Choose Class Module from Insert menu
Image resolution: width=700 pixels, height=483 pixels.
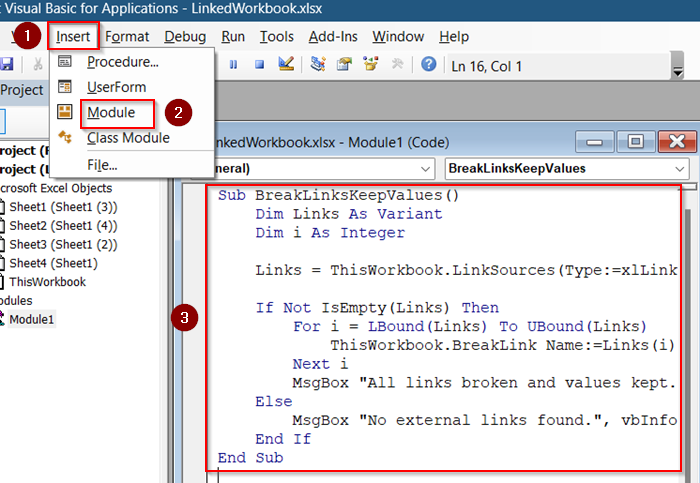(x=128, y=138)
